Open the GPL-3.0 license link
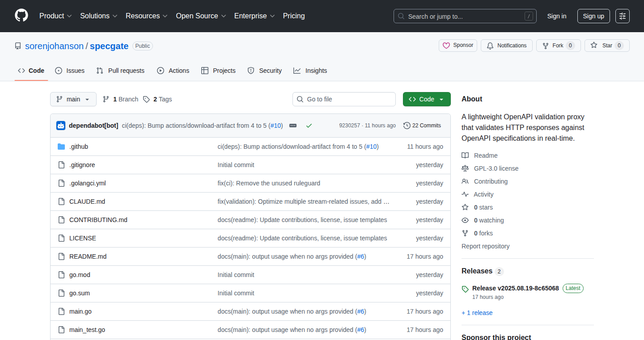The width and height of the screenshot is (644, 340). tap(490, 168)
